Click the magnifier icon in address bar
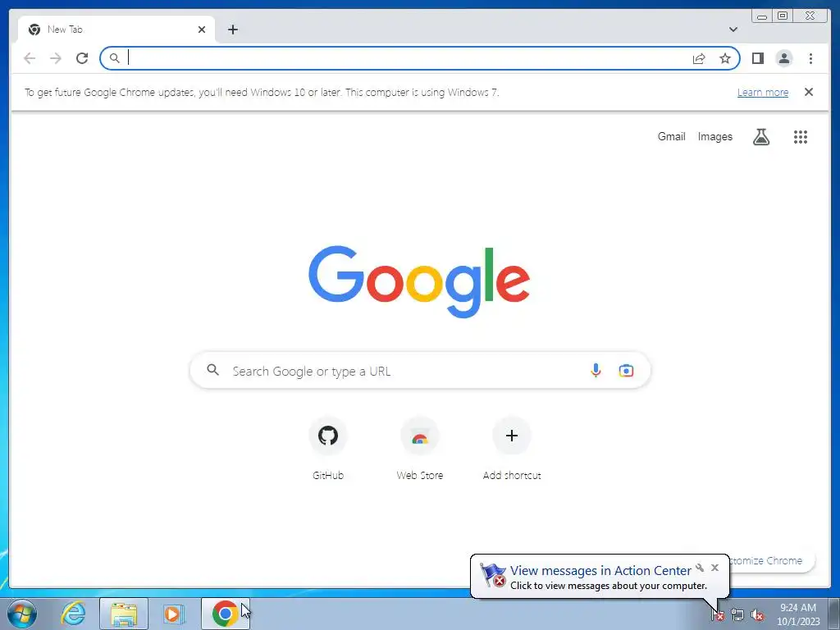 (114, 58)
